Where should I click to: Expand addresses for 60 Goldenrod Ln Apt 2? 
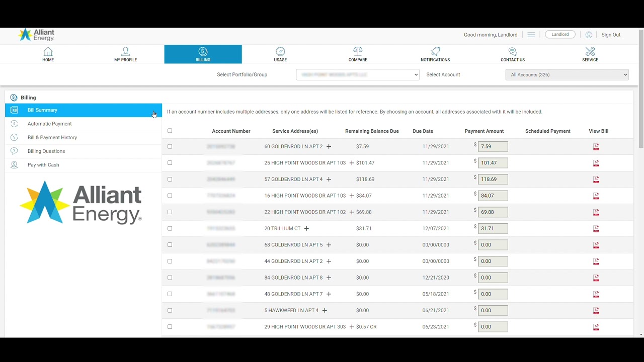coord(329,146)
